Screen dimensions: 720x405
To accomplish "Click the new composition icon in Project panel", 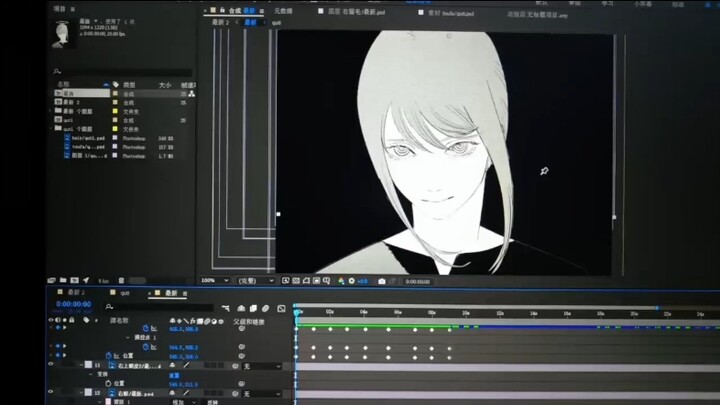I will point(74,281).
